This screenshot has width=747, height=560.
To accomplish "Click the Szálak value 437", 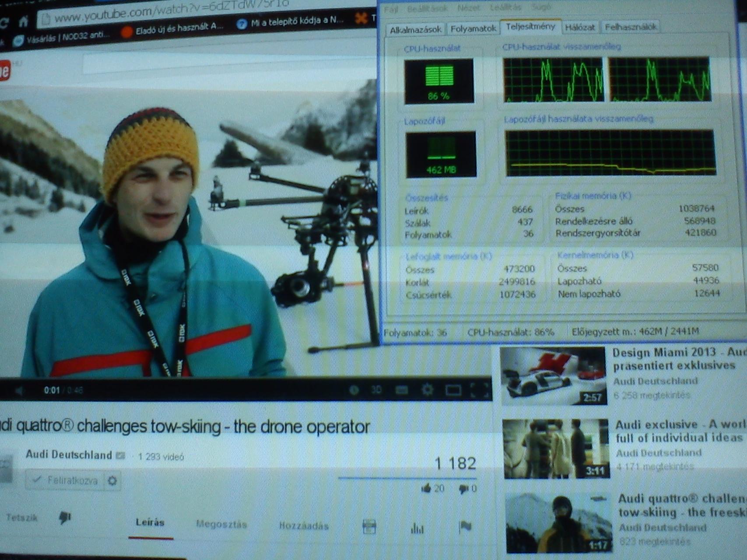I will point(525,222).
